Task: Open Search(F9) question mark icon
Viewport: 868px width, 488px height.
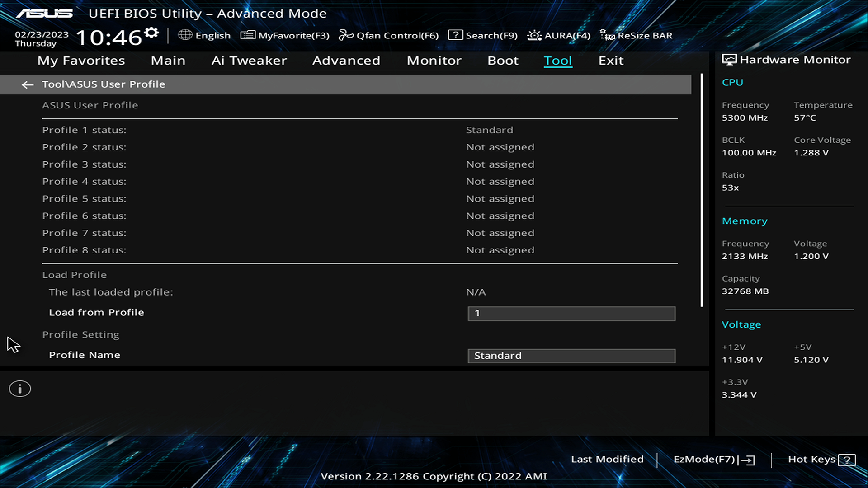Action: click(x=455, y=35)
